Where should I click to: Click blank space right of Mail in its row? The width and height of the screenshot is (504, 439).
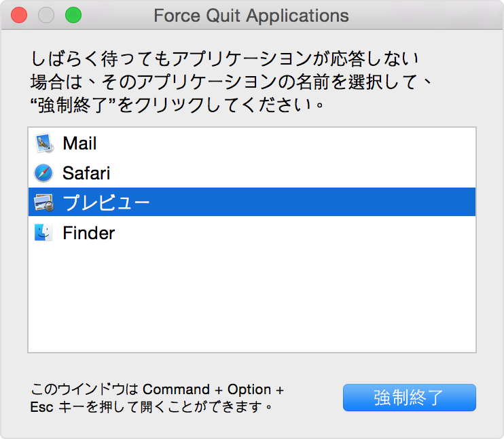[286, 143]
